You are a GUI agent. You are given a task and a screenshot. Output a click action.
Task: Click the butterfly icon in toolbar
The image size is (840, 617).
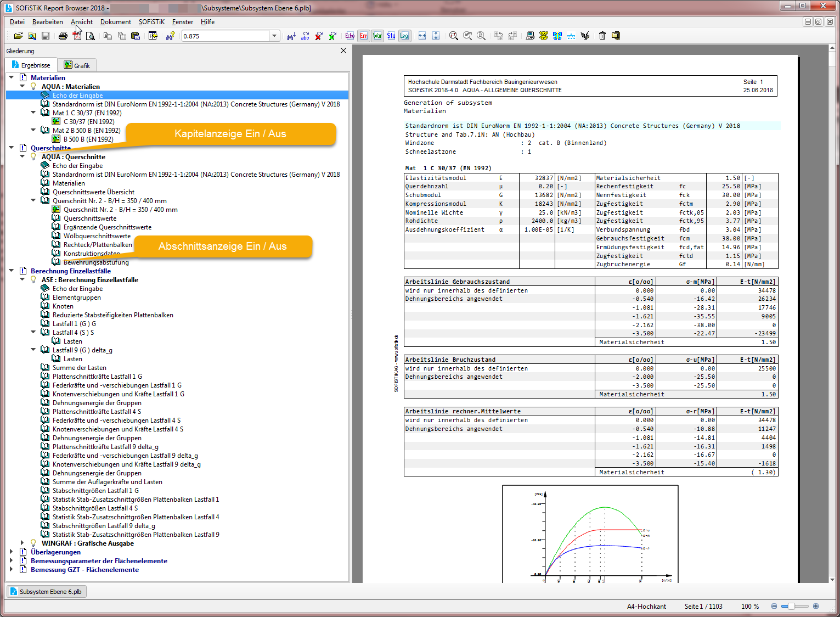click(557, 36)
